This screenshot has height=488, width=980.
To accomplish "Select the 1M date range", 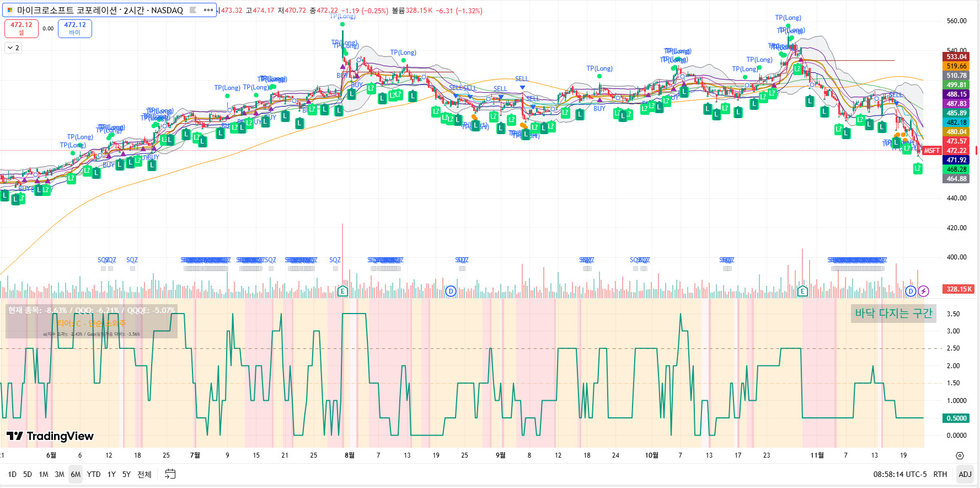I will pos(44,474).
